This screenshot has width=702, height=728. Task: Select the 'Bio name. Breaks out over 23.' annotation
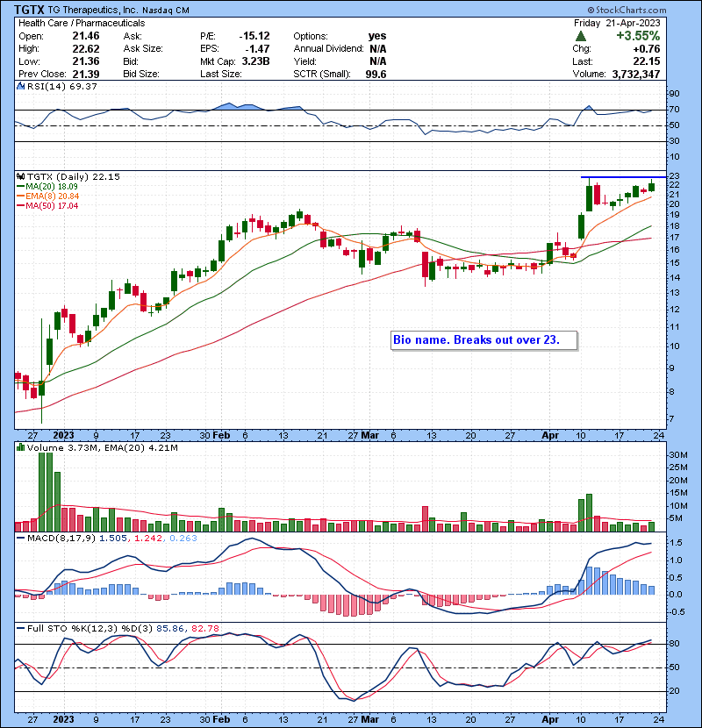click(484, 340)
